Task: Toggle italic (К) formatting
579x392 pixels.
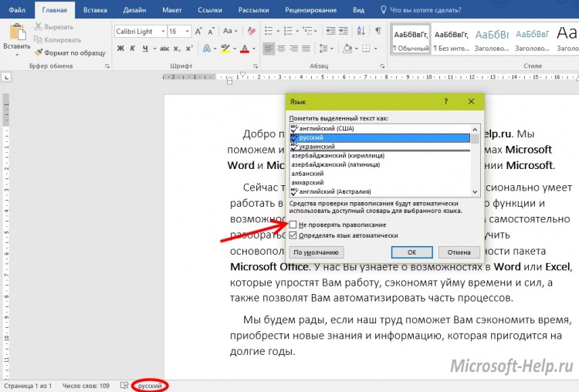Action: tap(133, 49)
